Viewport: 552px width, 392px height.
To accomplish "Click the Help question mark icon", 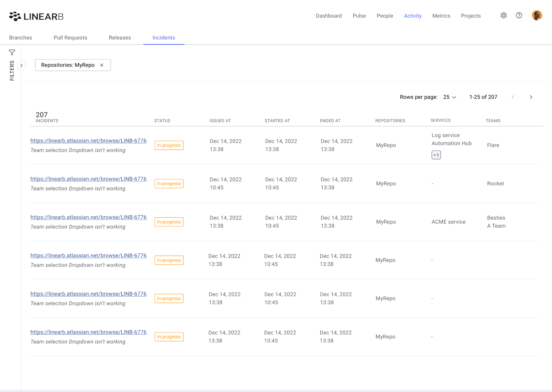I will (x=519, y=16).
